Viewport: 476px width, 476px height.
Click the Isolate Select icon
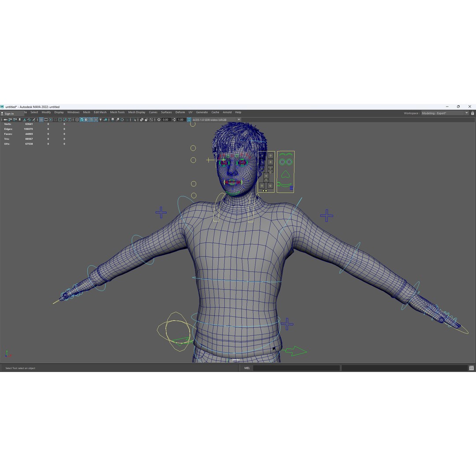pyautogui.click(x=134, y=119)
